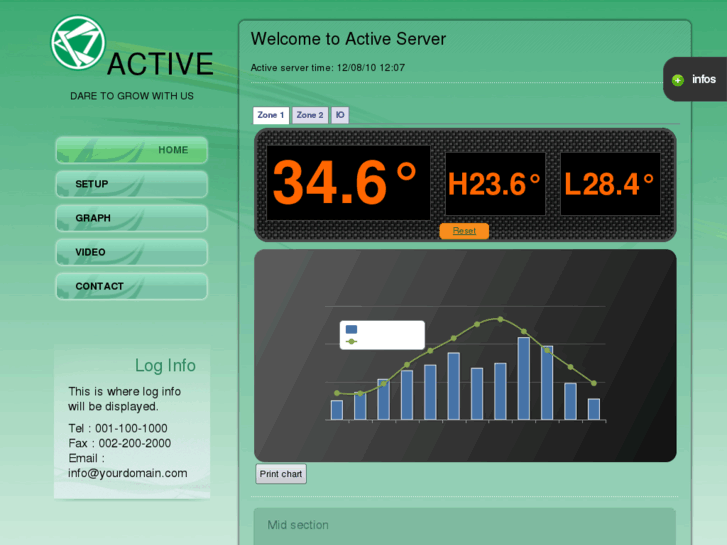Click the blue bar legend swatch
The image size is (727, 545).
coord(351,329)
